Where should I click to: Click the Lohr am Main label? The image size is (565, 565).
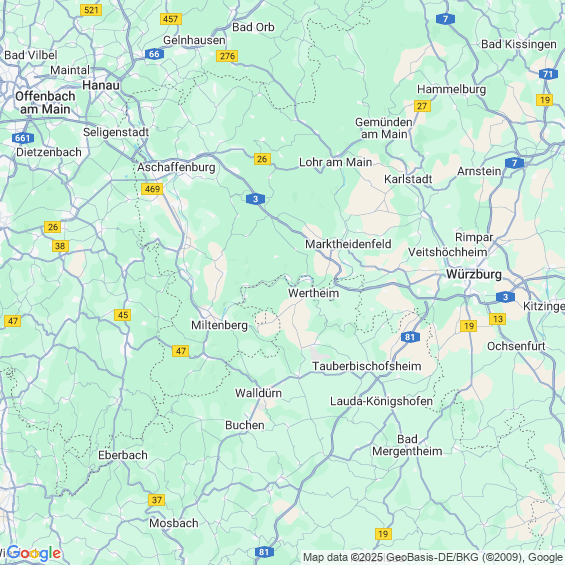point(335,162)
